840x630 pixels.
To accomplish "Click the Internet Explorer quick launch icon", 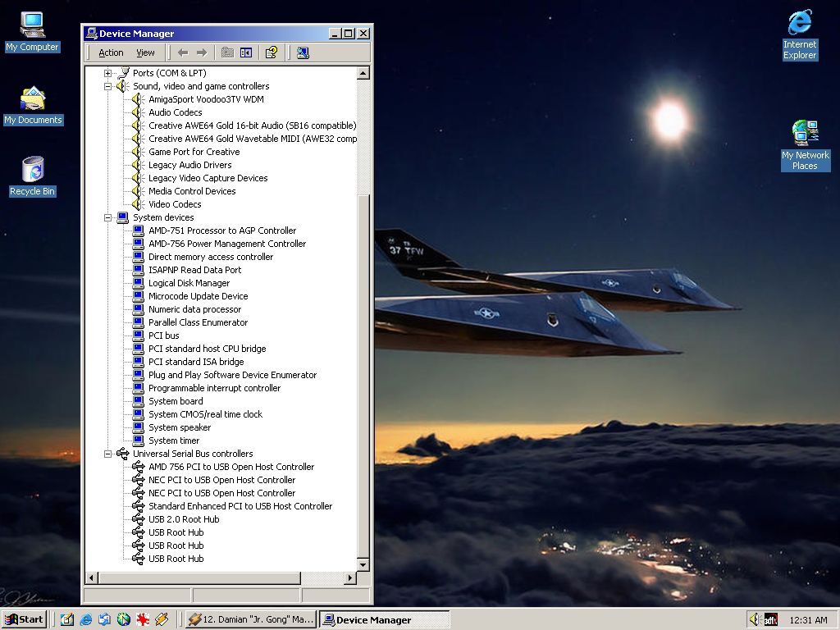I will [x=85, y=619].
